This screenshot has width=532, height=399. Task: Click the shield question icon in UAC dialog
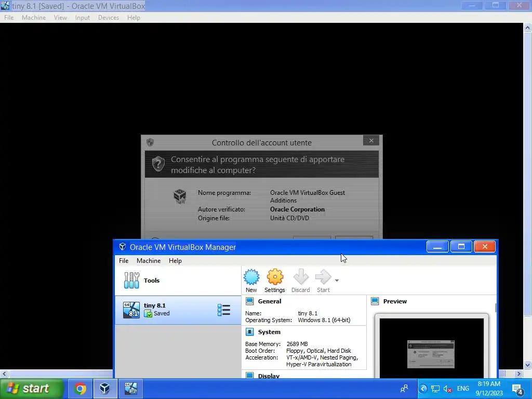(x=158, y=164)
